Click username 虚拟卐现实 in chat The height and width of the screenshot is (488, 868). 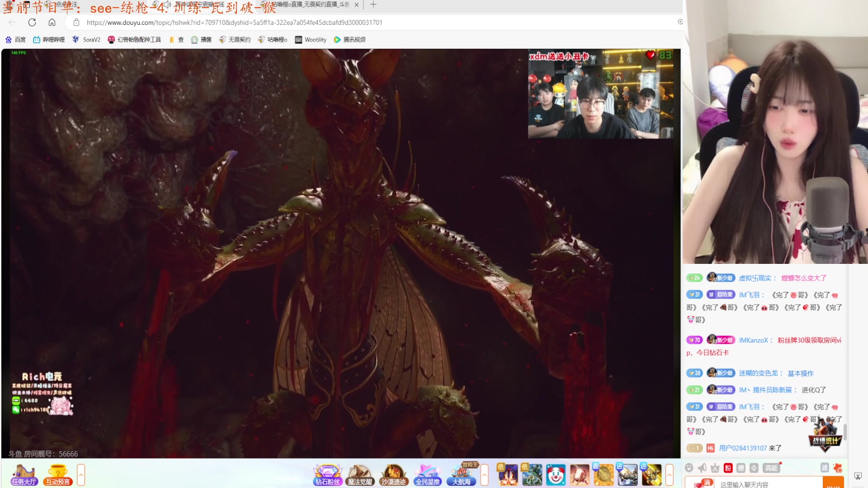(x=755, y=278)
